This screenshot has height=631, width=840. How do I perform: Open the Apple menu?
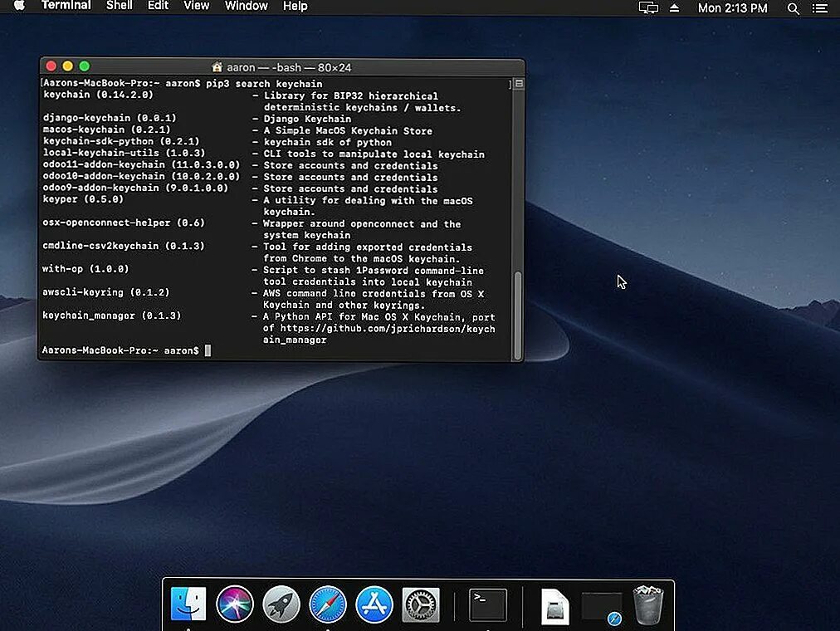(18, 7)
